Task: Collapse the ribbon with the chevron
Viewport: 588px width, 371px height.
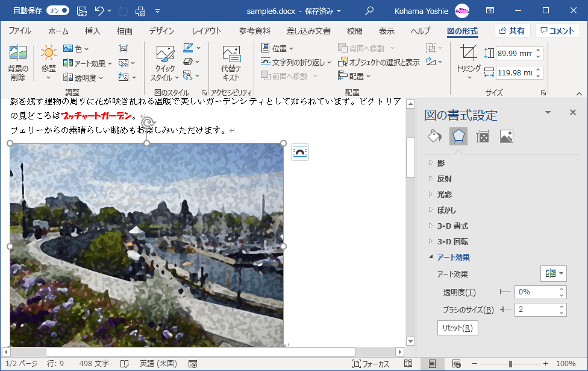Action: pos(579,94)
